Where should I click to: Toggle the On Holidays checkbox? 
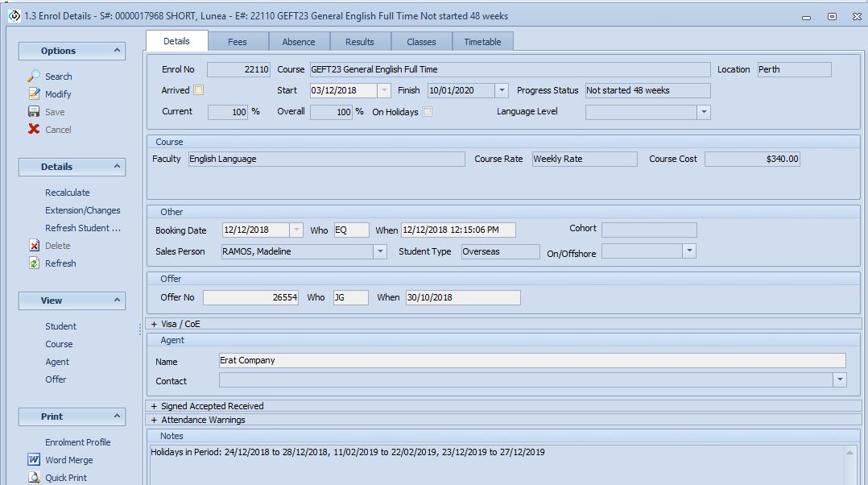pyautogui.click(x=428, y=112)
